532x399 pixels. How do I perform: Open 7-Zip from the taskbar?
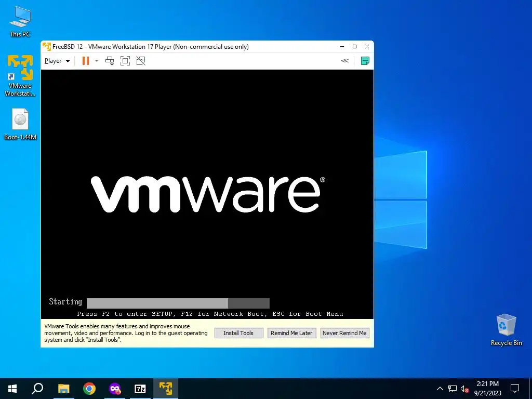click(x=140, y=389)
